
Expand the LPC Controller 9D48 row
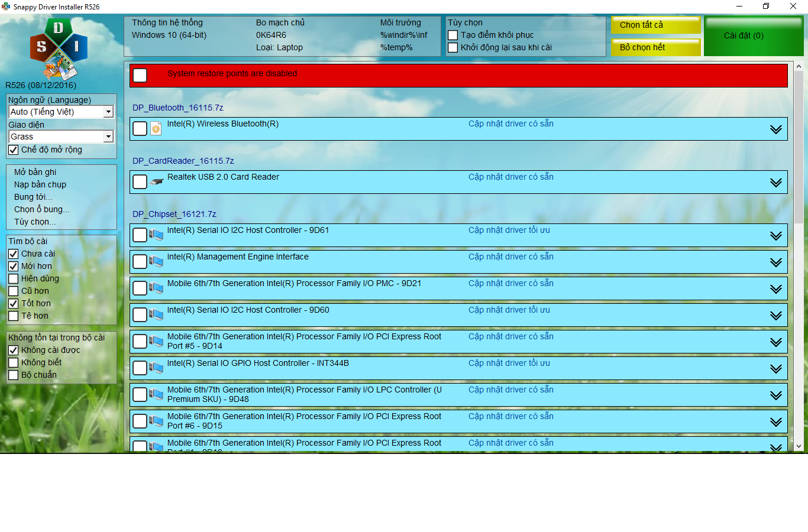click(776, 395)
